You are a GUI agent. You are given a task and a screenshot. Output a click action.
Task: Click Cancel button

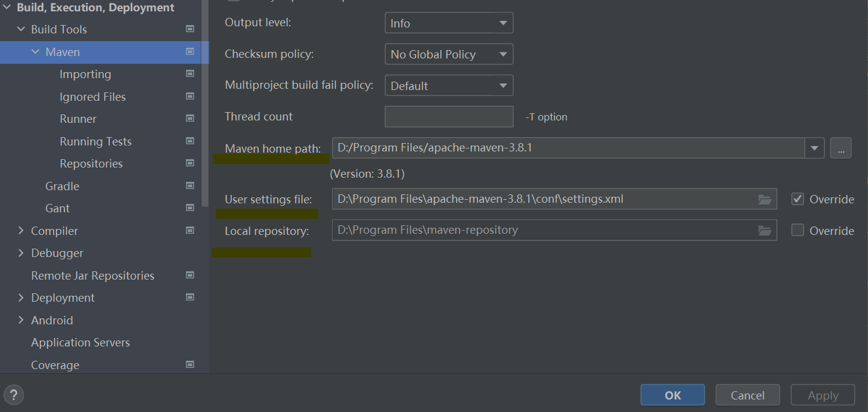(748, 395)
